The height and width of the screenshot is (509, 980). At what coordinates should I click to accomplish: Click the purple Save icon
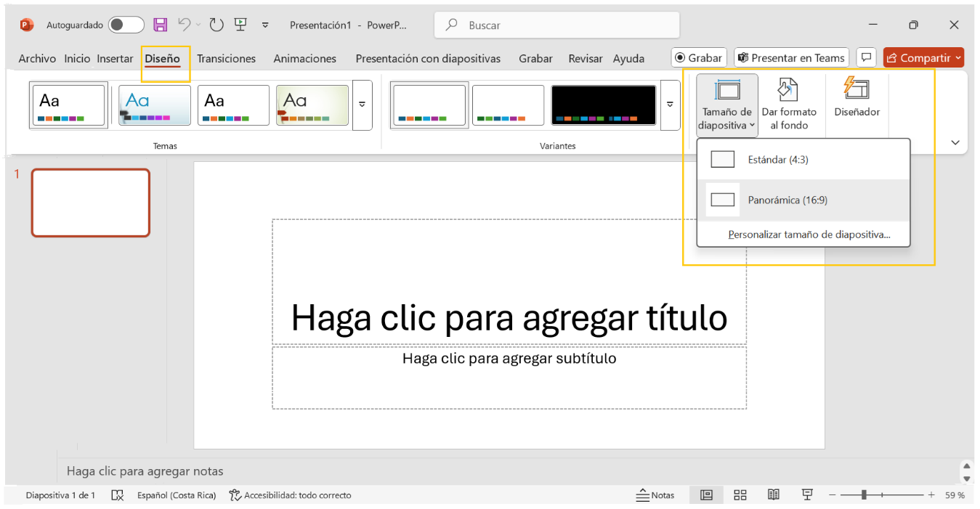[161, 25]
